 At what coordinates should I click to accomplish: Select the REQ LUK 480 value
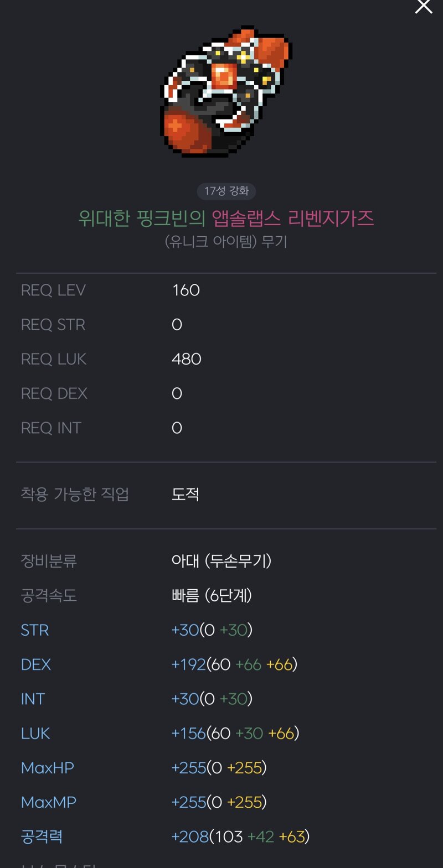[187, 359]
